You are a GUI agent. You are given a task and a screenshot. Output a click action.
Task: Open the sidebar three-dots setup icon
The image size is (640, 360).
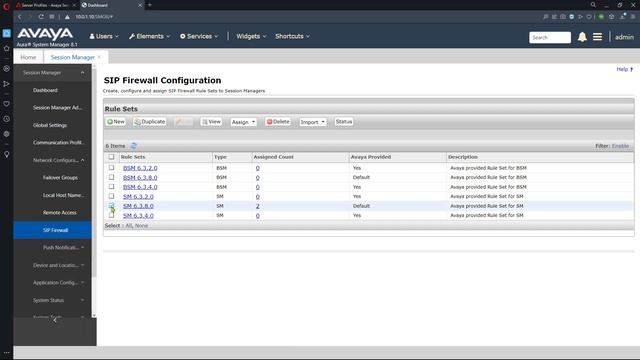click(7, 353)
